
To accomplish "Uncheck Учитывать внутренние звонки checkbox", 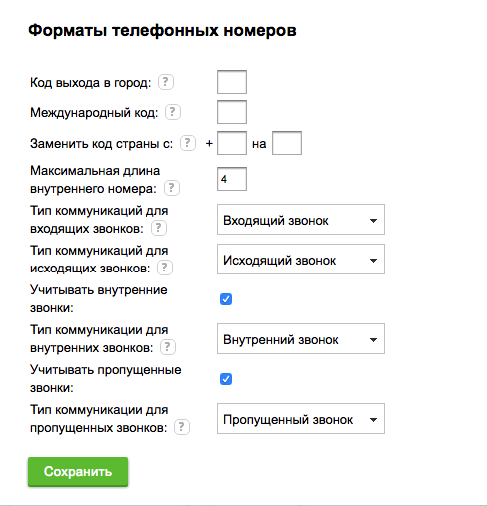I will [226, 299].
